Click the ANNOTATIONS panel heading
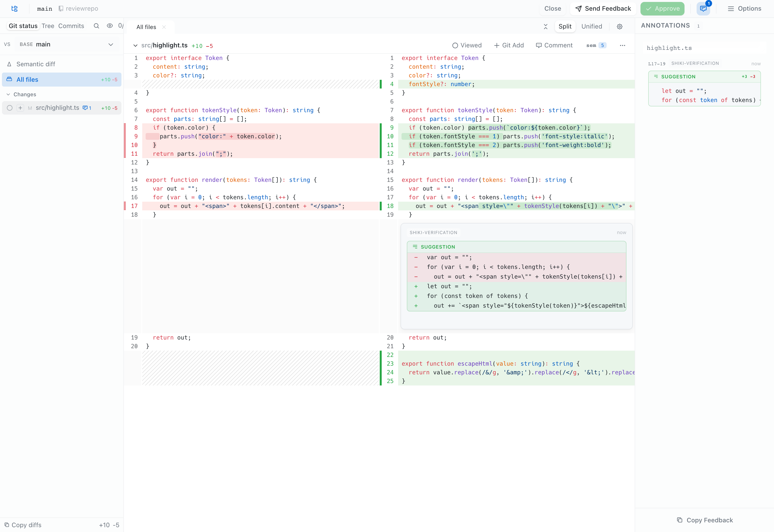The width and height of the screenshot is (774, 532). 665,26
